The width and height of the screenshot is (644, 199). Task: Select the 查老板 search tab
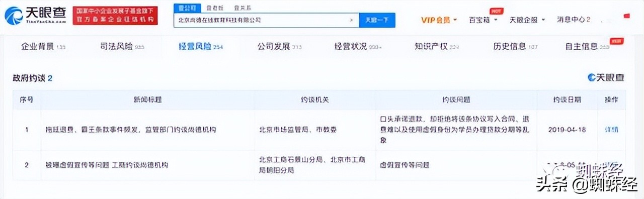214,8
